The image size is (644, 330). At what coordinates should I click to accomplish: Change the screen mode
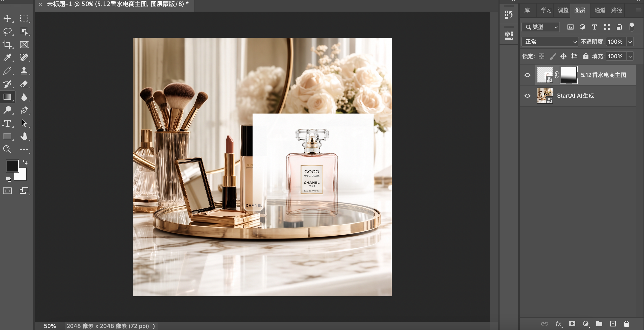tap(24, 191)
